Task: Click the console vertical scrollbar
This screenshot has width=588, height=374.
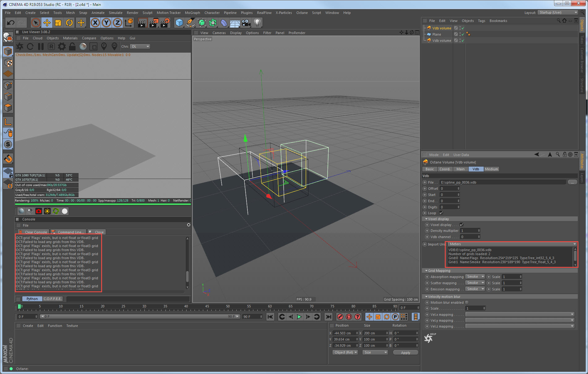Action: (x=187, y=263)
